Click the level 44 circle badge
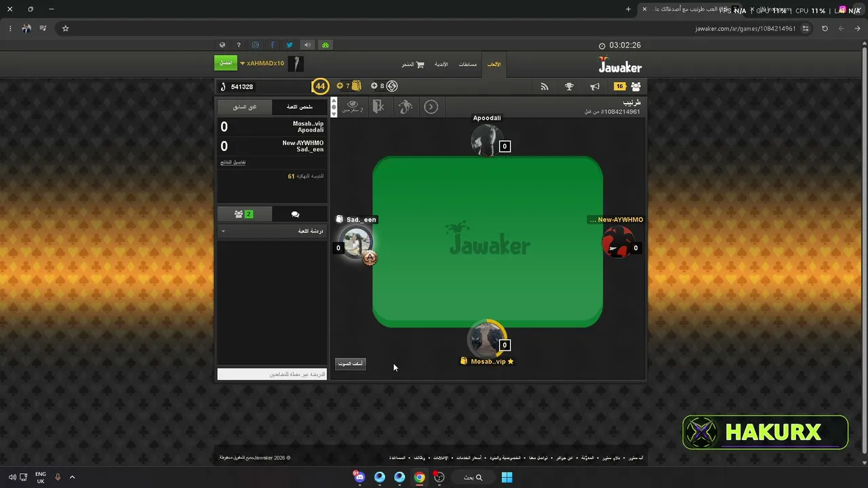868x488 pixels. click(x=320, y=86)
